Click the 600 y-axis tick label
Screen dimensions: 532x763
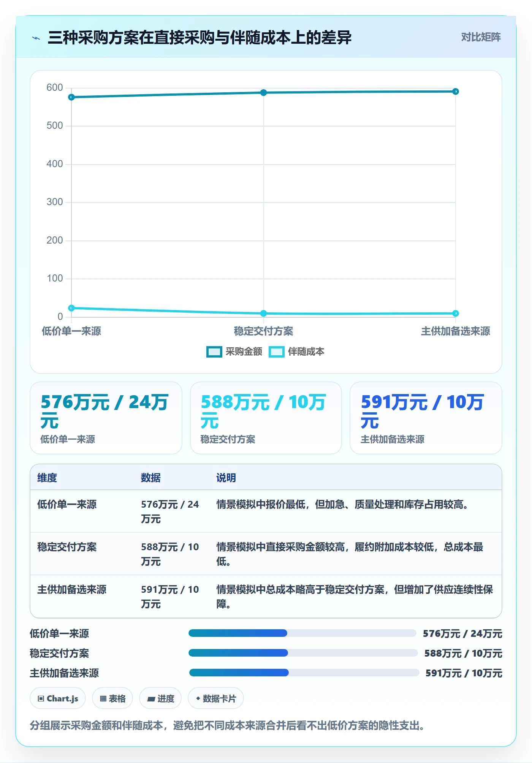[55, 87]
